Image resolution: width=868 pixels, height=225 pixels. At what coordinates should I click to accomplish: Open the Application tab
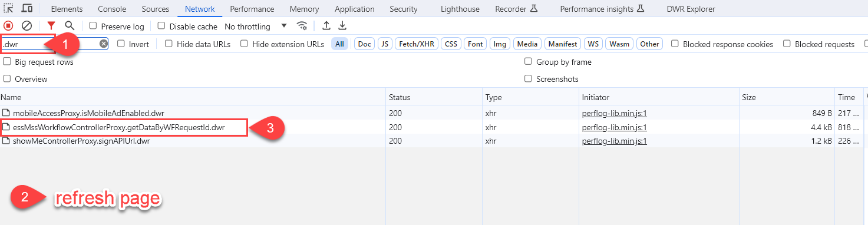click(355, 9)
